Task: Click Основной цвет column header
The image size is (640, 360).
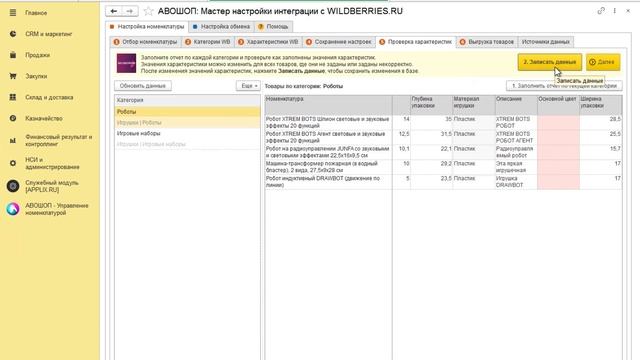Action: pos(558,105)
